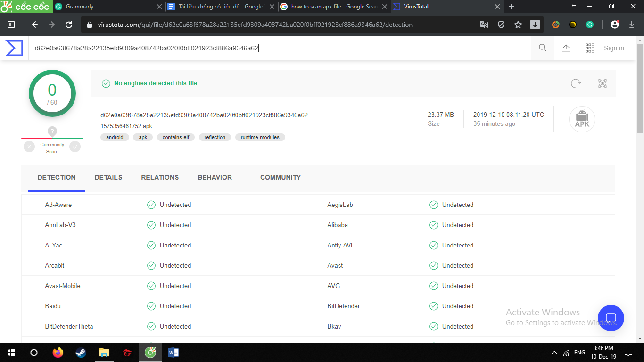644x362 pixels.
Task: Click the reflection tag
Action: point(215,137)
